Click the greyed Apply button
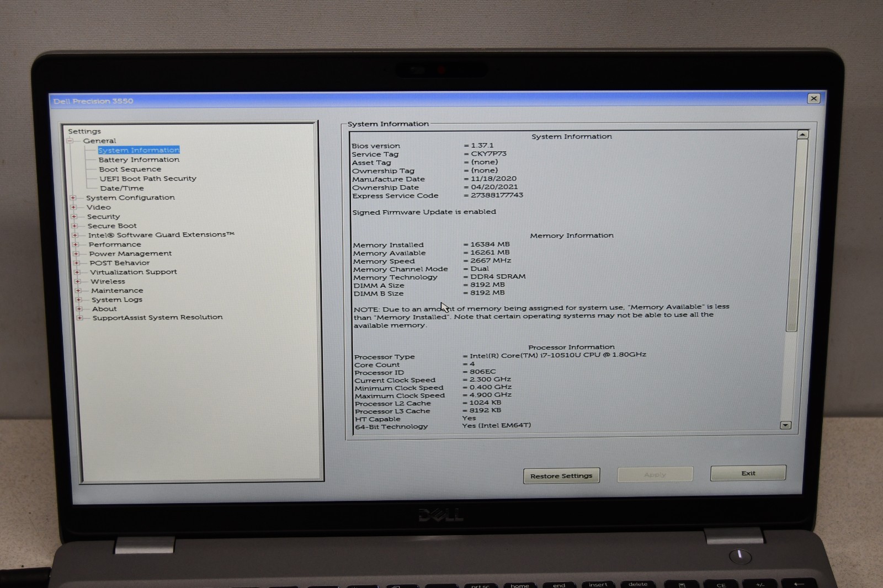This screenshot has height=588, width=883. [x=655, y=474]
